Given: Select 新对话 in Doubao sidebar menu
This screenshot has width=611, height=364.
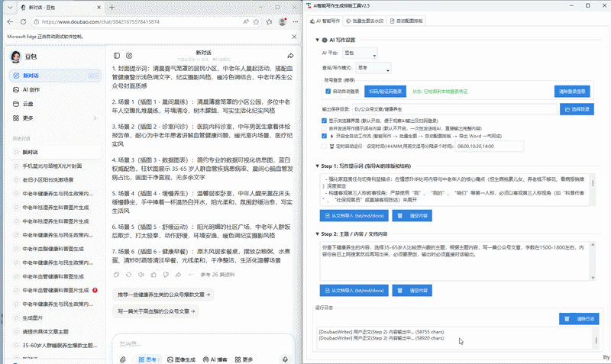Looking at the screenshot, I should [x=55, y=76].
